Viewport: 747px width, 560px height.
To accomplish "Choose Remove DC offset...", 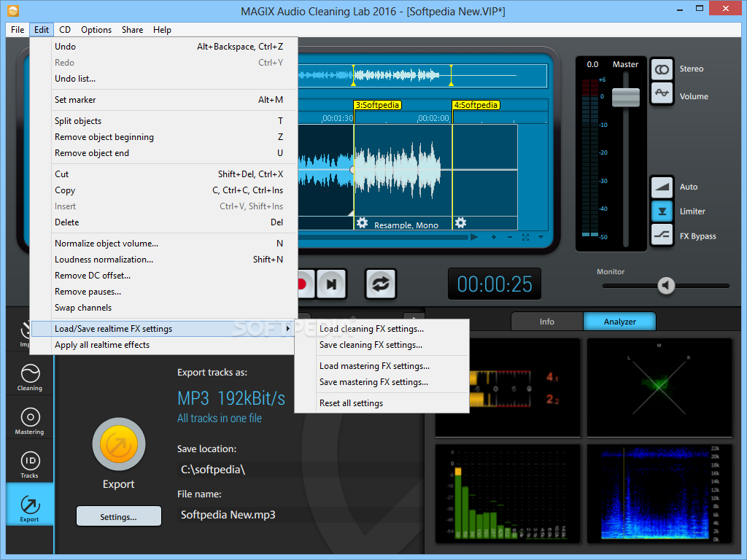I will [164, 276].
